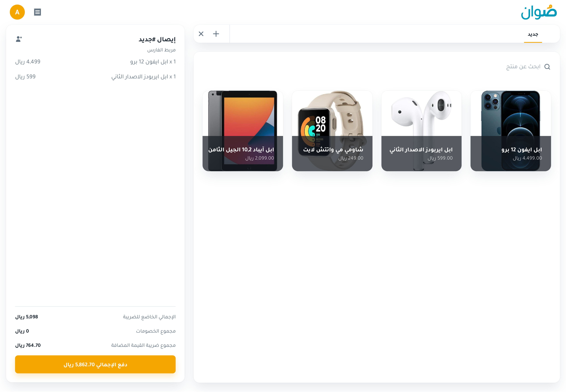Click the مجموع الخصومات row
Viewport: 566px width, 392px height.
point(95,331)
